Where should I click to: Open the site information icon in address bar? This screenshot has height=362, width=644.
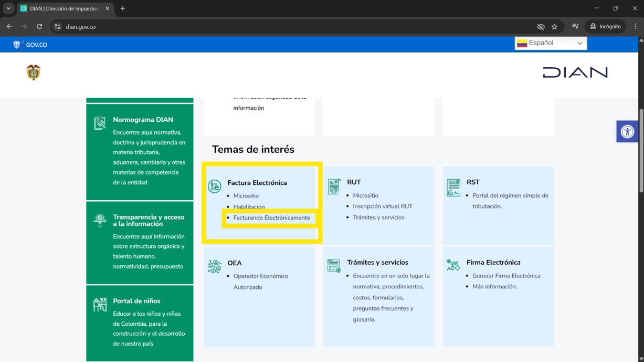[58, 26]
